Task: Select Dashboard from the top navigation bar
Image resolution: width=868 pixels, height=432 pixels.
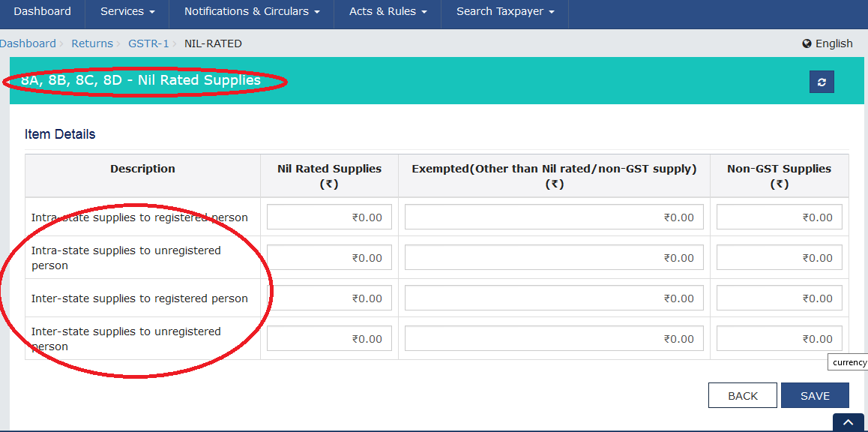Action: pyautogui.click(x=42, y=11)
